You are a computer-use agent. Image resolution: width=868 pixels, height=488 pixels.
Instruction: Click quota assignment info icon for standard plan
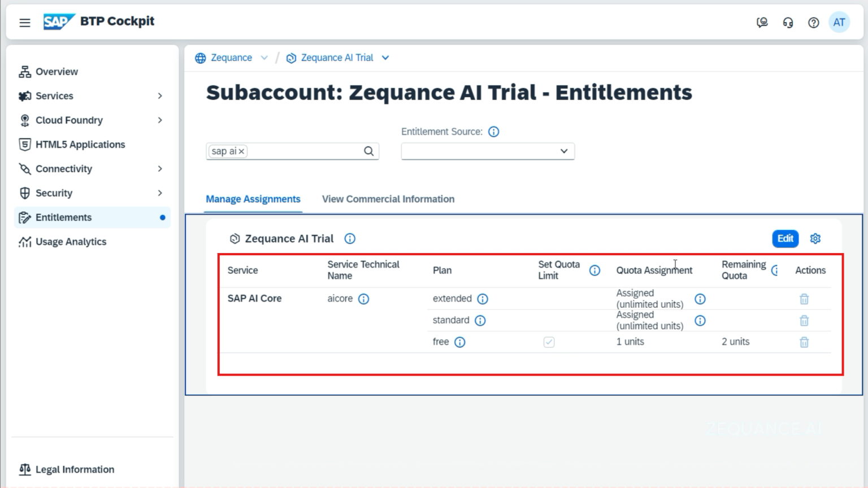(x=700, y=320)
